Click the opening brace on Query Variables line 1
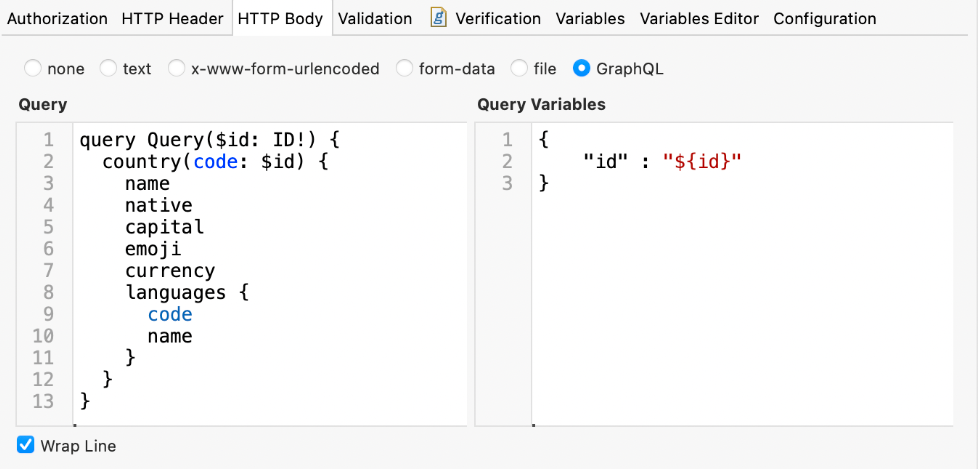This screenshot has height=474, width=980. (x=543, y=140)
